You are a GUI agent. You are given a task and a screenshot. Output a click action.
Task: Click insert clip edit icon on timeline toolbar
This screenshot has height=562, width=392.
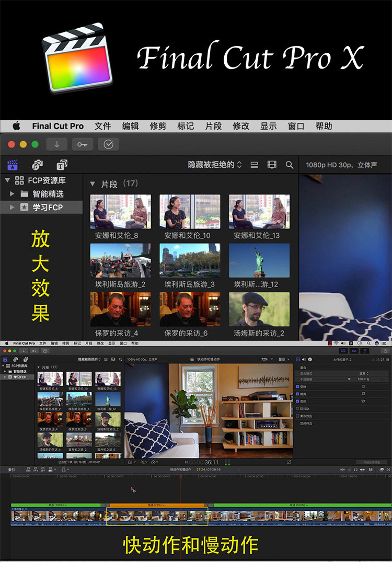point(36,469)
